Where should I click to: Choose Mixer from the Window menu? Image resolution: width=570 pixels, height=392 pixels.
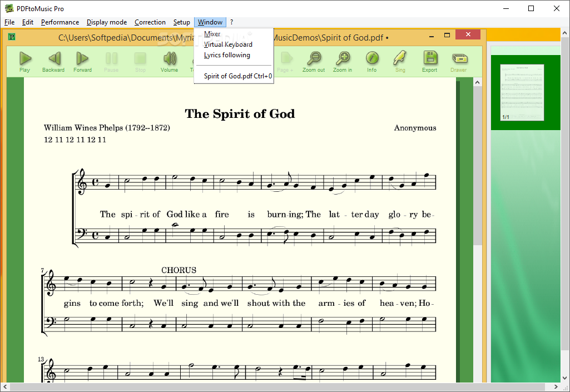point(234,34)
